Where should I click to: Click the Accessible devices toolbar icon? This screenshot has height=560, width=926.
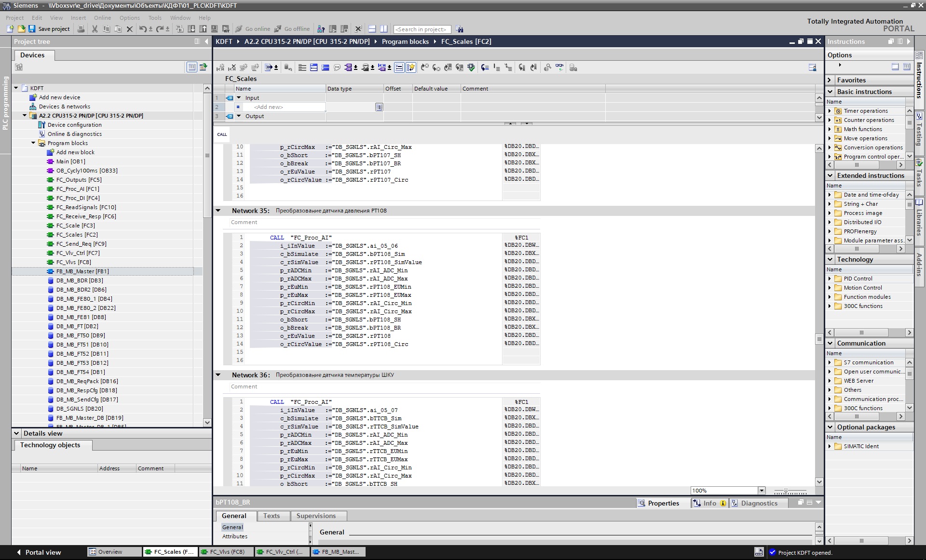coord(322,29)
